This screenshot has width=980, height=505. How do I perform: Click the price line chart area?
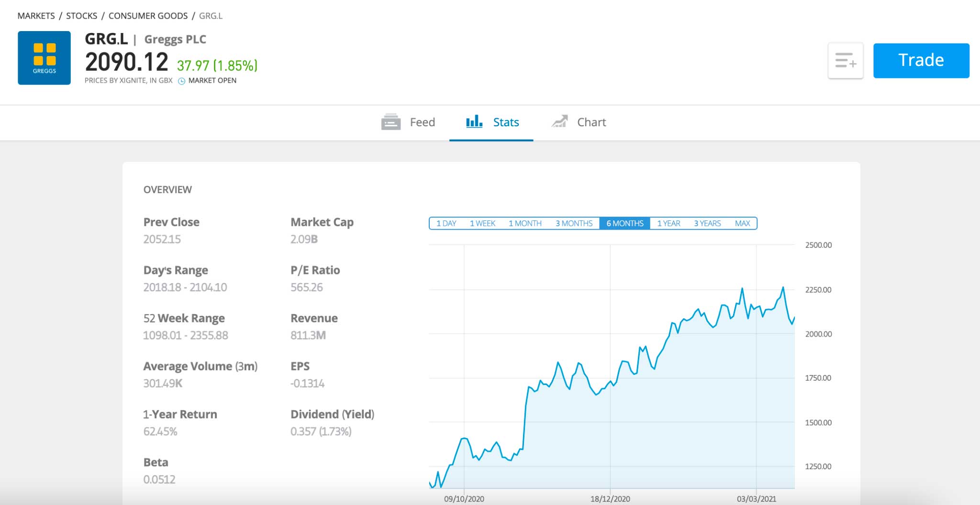pyautogui.click(x=612, y=366)
